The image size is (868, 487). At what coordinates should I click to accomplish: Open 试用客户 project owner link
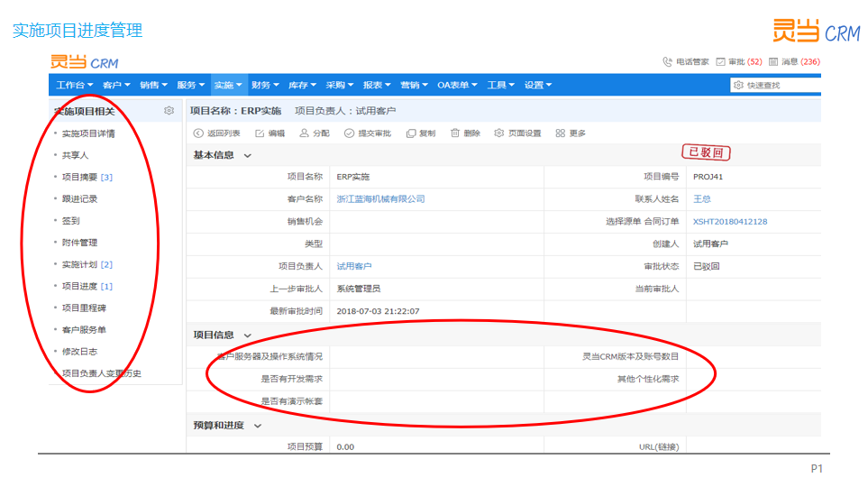pos(354,266)
